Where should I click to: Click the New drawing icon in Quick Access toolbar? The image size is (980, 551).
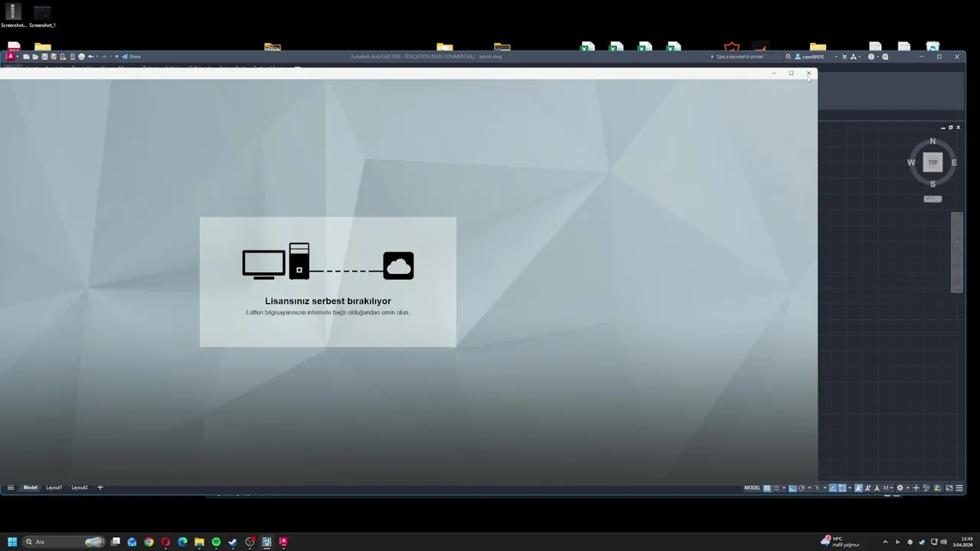[26, 56]
